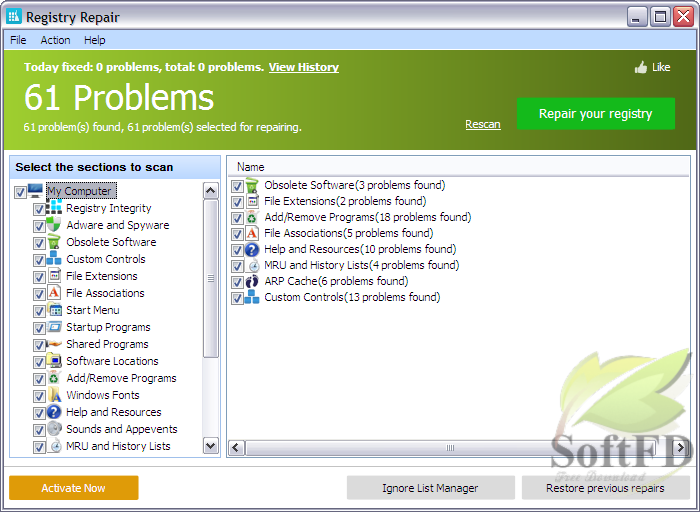Select File Extensions(2 problems found) row
700x512 pixels.
(x=345, y=201)
